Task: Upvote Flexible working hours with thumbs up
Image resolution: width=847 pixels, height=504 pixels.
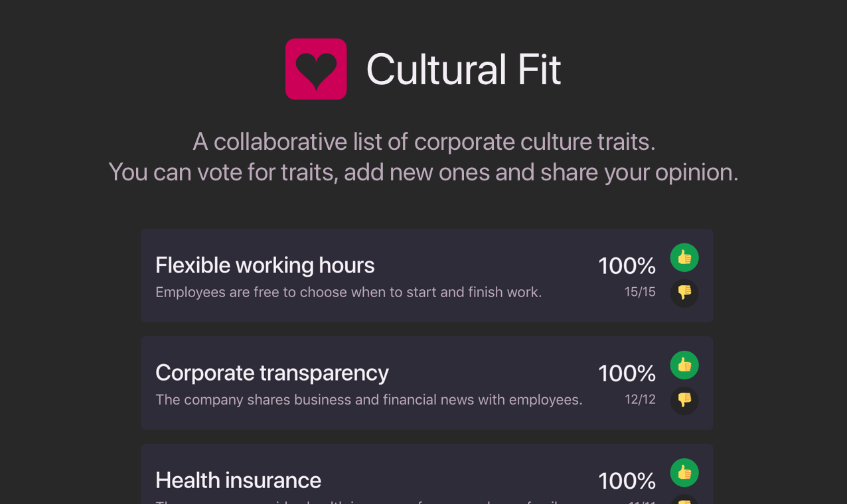Action: pyautogui.click(x=684, y=257)
